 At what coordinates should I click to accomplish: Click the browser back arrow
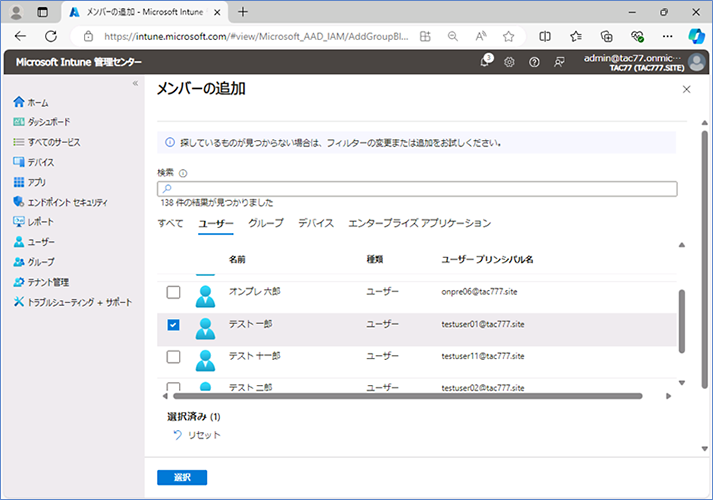click(20, 36)
